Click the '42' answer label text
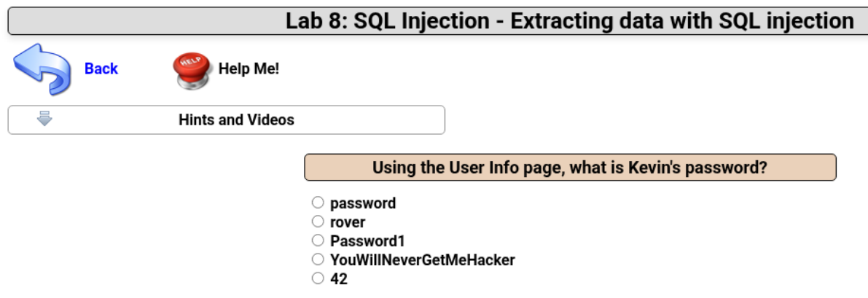Image resolution: width=868 pixels, height=298 pixels. pyautogui.click(x=339, y=279)
